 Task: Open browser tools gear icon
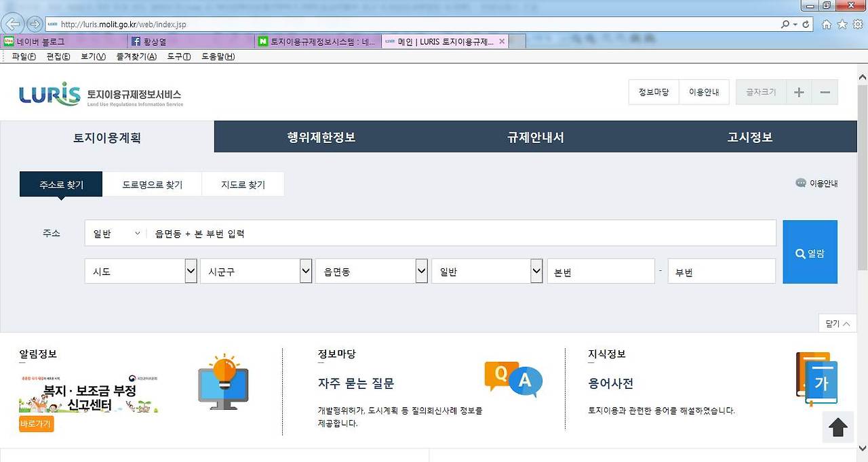[858, 24]
